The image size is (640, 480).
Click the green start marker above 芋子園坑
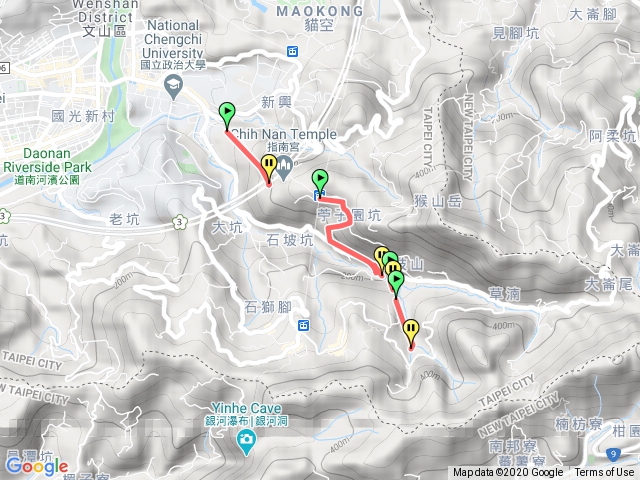click(x=320, y=184)
